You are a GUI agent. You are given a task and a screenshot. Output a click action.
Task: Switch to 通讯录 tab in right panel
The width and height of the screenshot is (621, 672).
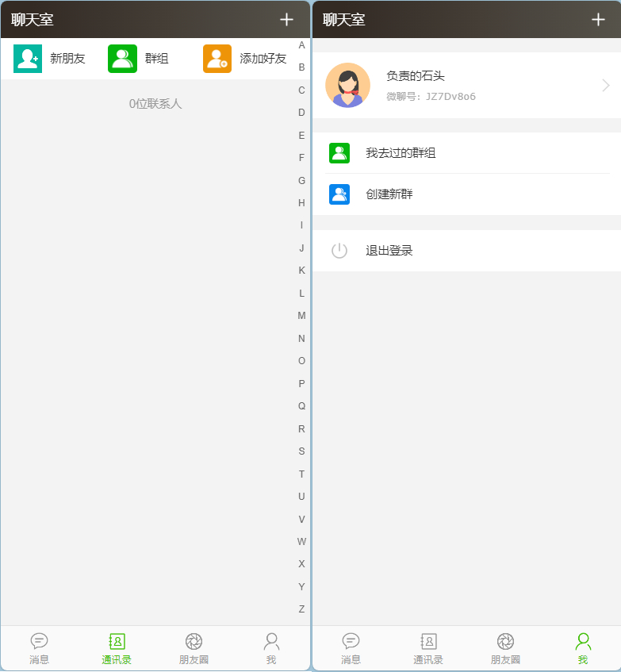tap(428, 648)
